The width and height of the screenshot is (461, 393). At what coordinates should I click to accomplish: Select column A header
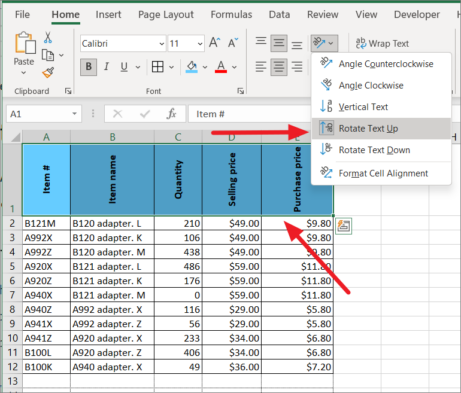(x=46, y=137)
